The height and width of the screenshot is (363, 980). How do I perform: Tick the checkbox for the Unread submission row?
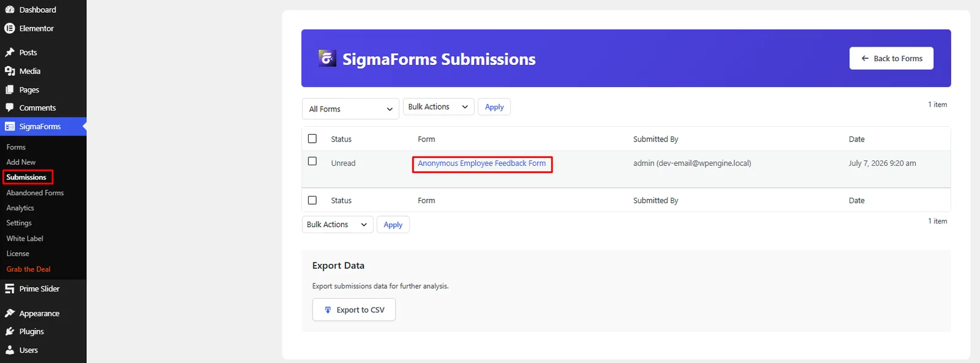click(312, 161)
